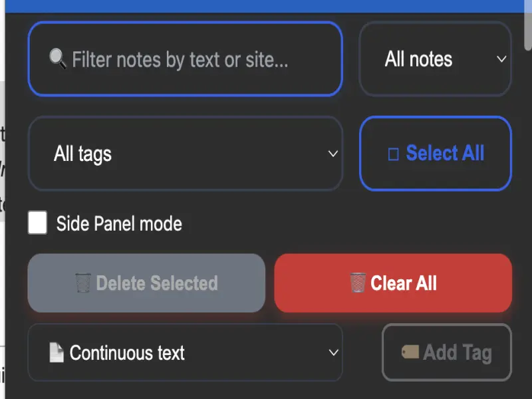Screen dimensions: 532x399
Task: Click the tag icon beside Add Tag
Action: point(410,352)
